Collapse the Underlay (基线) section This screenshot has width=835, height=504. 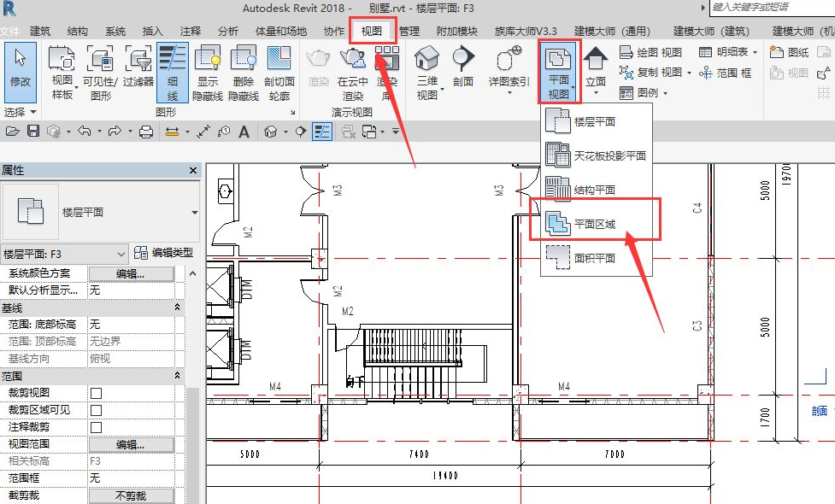177,308
